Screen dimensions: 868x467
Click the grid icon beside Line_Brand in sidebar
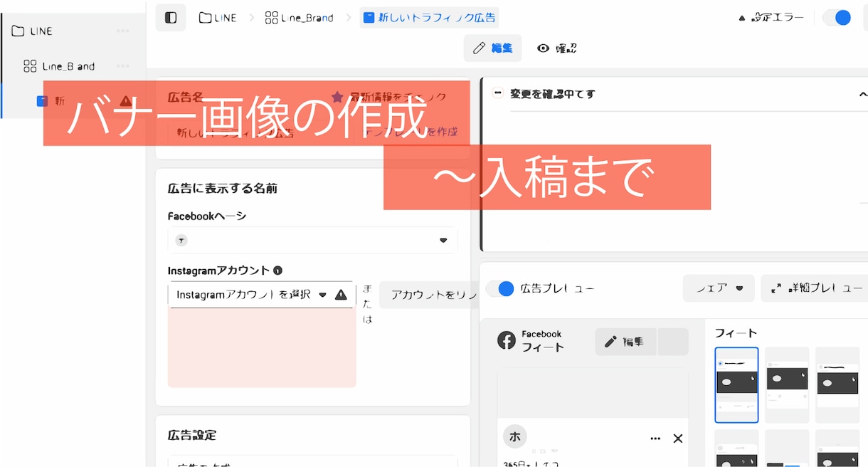30,66
